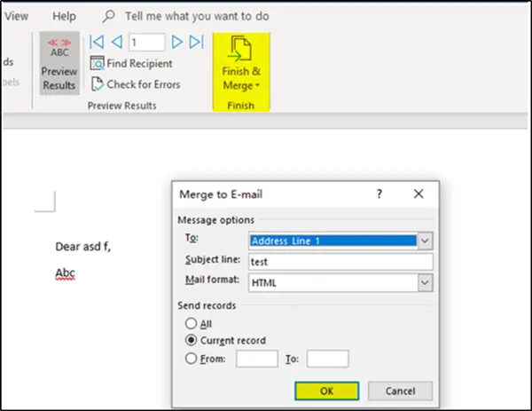
Task: Cancel the Merge to E-mail dialog
Action: pos(400,391)
